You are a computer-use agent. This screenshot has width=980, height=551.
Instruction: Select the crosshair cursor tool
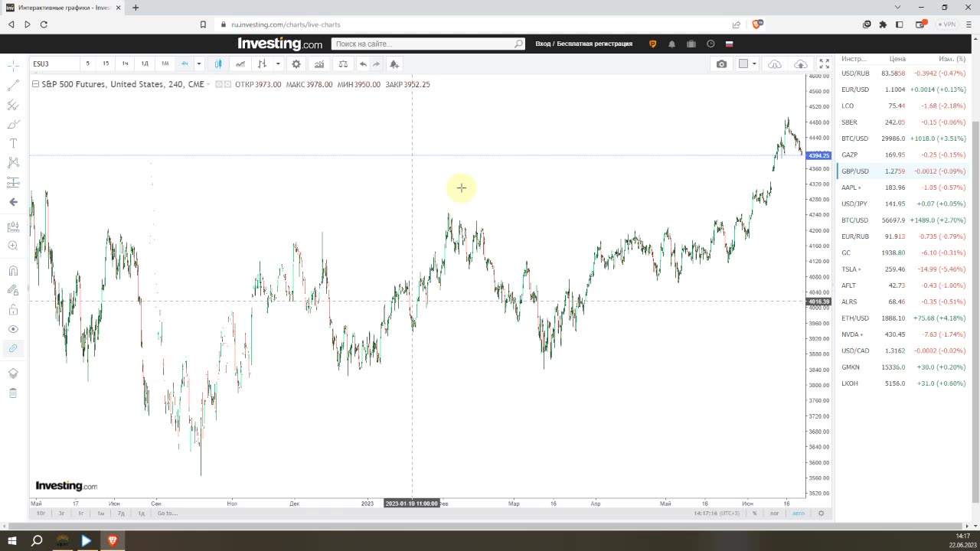click(13, 67)
